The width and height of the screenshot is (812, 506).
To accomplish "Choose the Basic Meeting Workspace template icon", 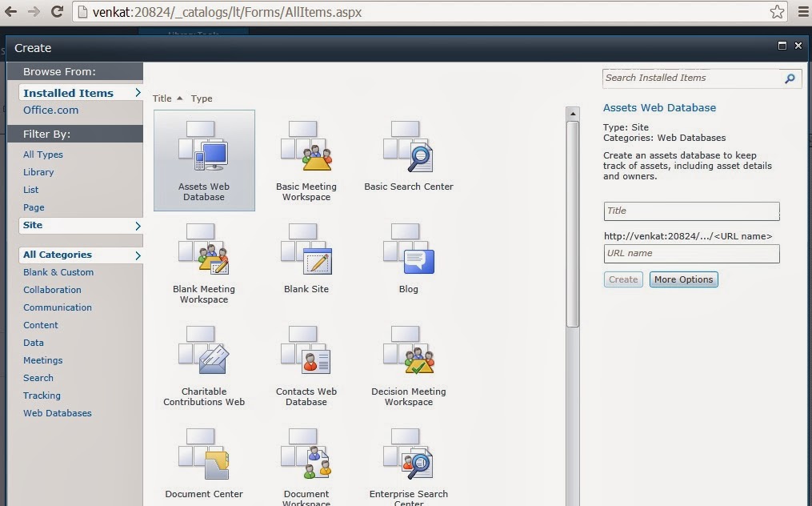I will tap(306, 147).
